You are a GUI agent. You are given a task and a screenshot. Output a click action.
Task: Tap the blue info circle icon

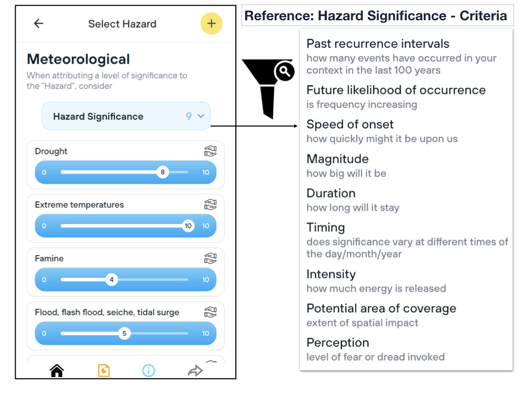[149, 370]
